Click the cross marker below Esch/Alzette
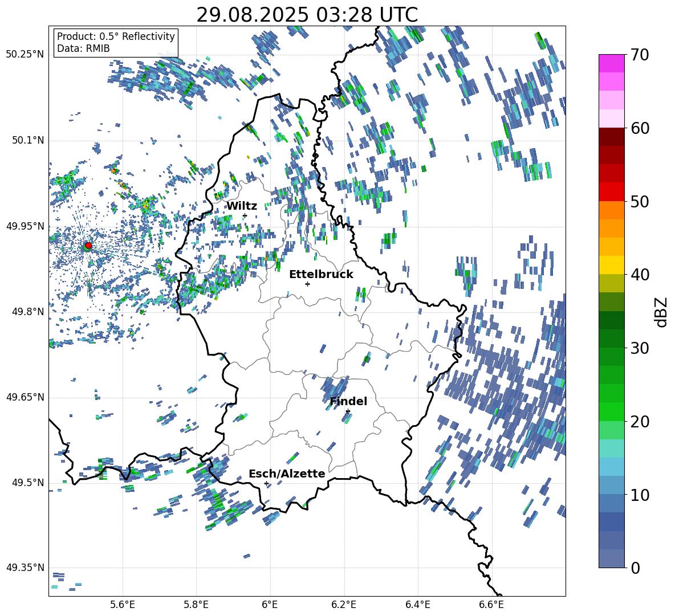The width and height of the screenshot is (675, 616). [x=266, y=483]
